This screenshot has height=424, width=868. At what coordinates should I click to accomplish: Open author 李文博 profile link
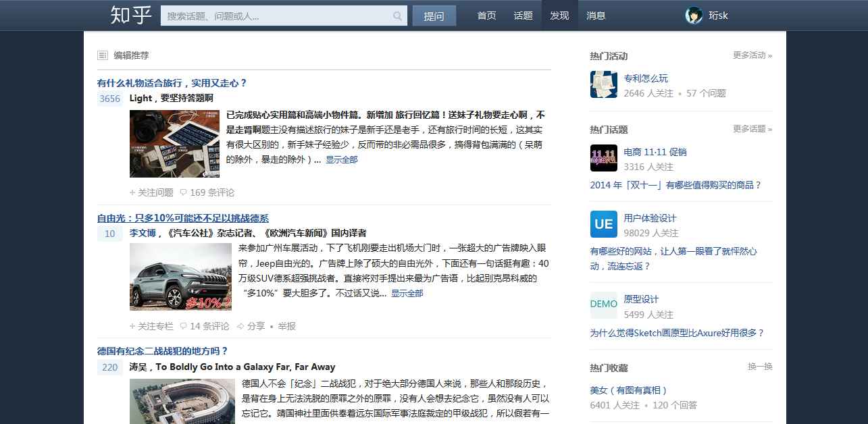coord(143,233)
